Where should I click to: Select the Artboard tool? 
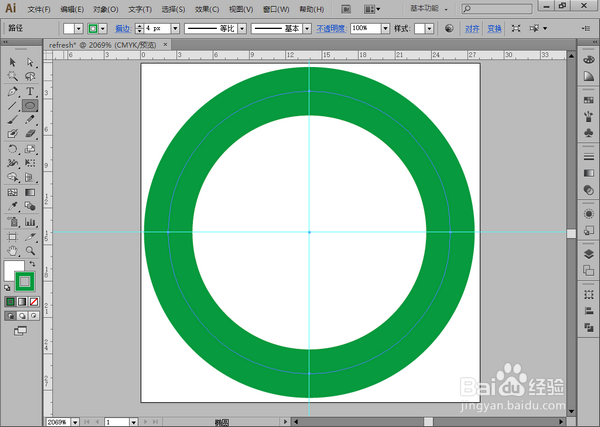click(x=12, y=237)
